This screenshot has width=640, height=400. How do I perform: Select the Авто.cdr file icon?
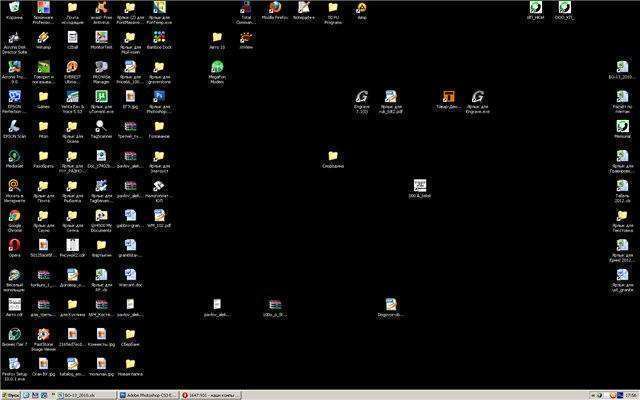coord(14,308)
